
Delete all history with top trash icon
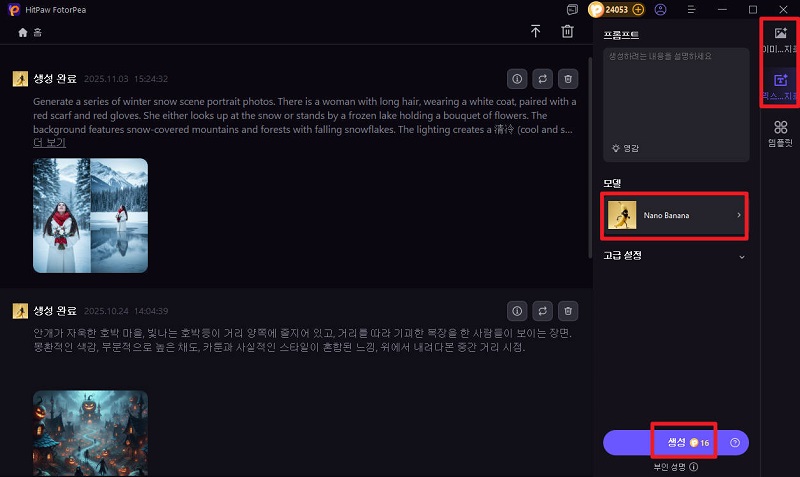[567, 32]
